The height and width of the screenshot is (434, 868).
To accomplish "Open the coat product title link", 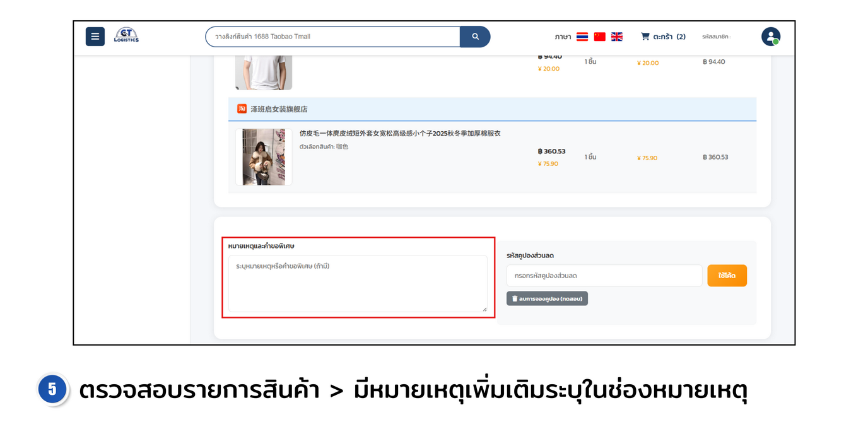I will click(400, 134).
